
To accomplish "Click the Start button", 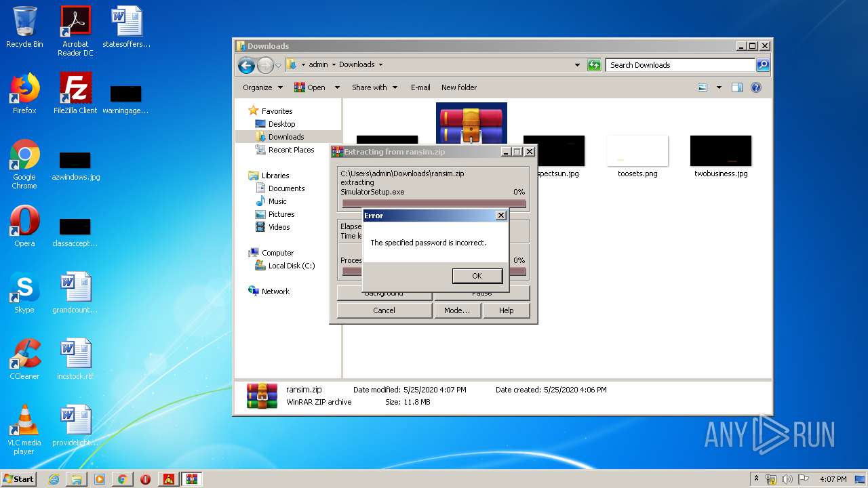I will click(19, 479).
